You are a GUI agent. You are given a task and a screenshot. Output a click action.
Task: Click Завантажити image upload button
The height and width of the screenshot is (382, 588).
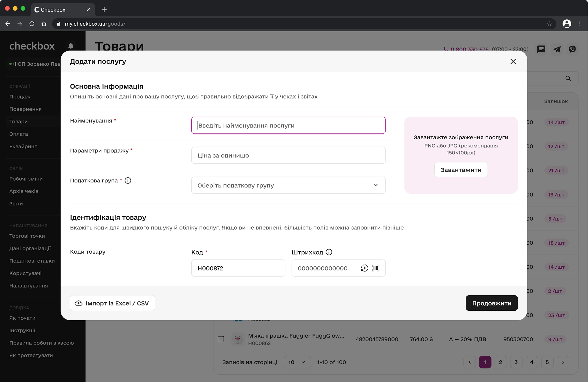tap(461, 170)
